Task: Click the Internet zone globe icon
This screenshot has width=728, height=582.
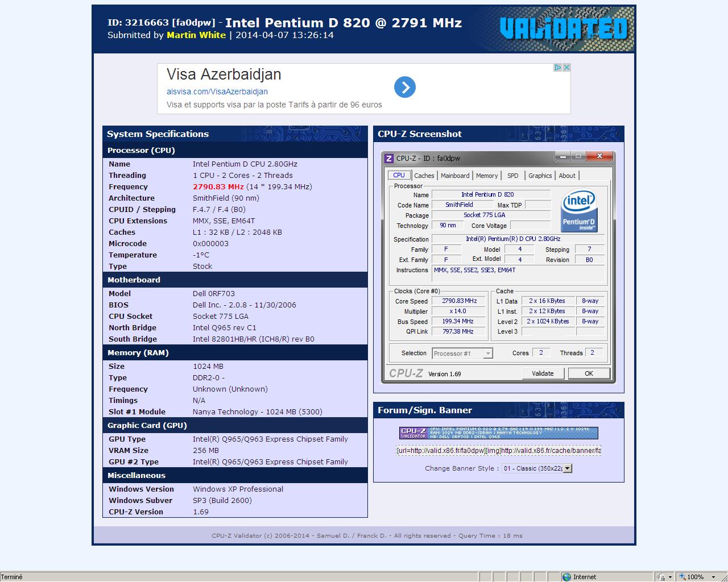Action: click(566, 577)
